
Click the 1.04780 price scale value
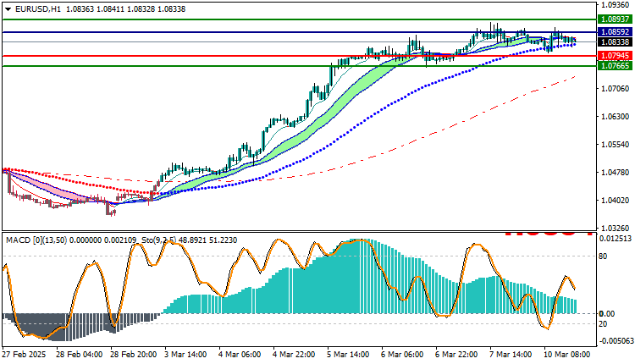click(616, 173)
